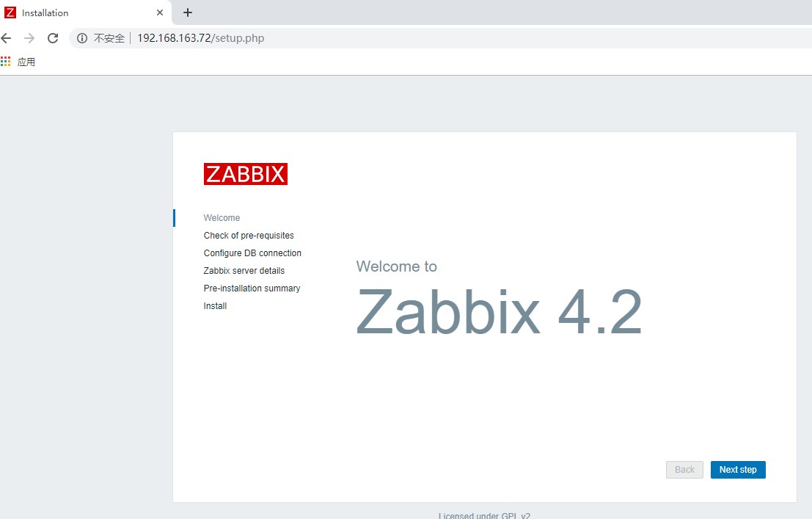812x519 pixels.
Task: Select the Installation browser tab
Action: coord(85,12)
